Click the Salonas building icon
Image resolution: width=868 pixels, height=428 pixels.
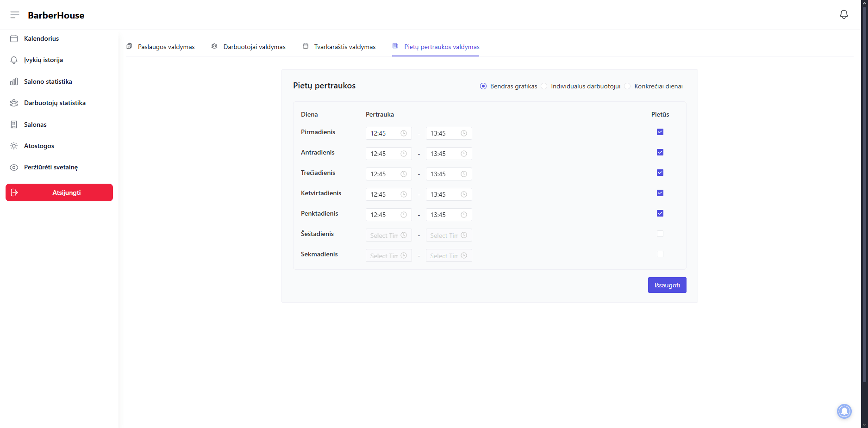tap(14, 124)
